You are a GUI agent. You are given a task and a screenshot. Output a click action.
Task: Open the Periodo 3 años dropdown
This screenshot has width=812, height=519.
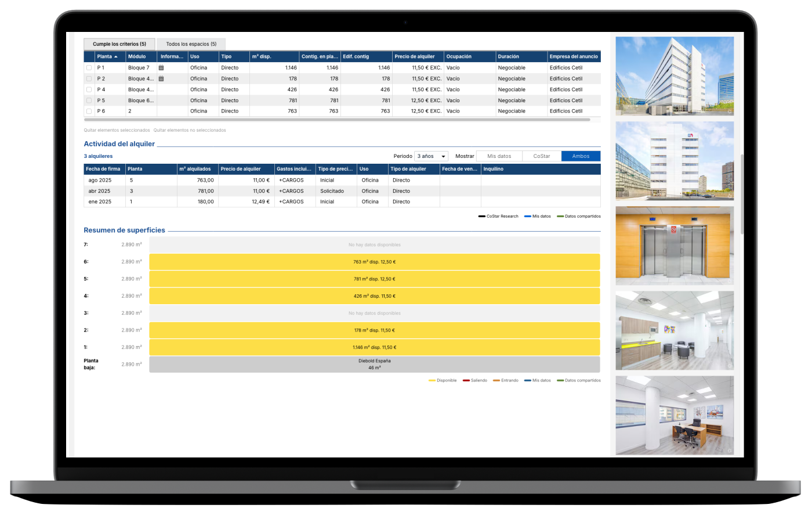coord(431,156)
